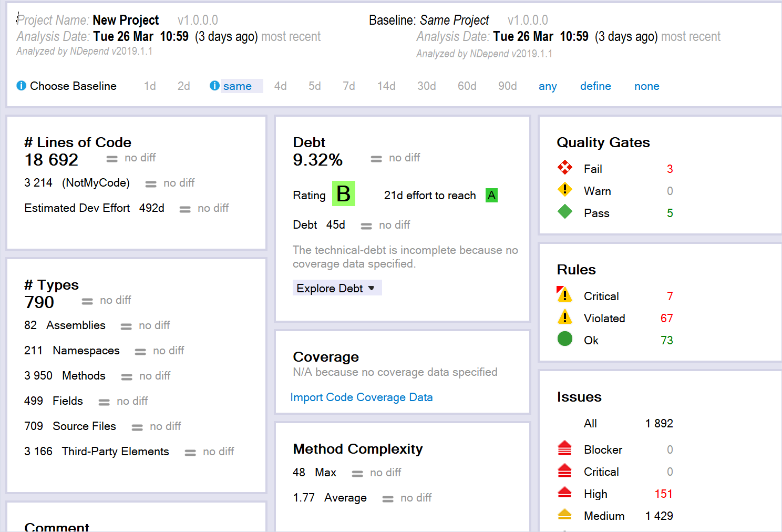Viewport: 782px width, 532px height.
Task: Select the 14d baseline option
Action: coord(386,86)
